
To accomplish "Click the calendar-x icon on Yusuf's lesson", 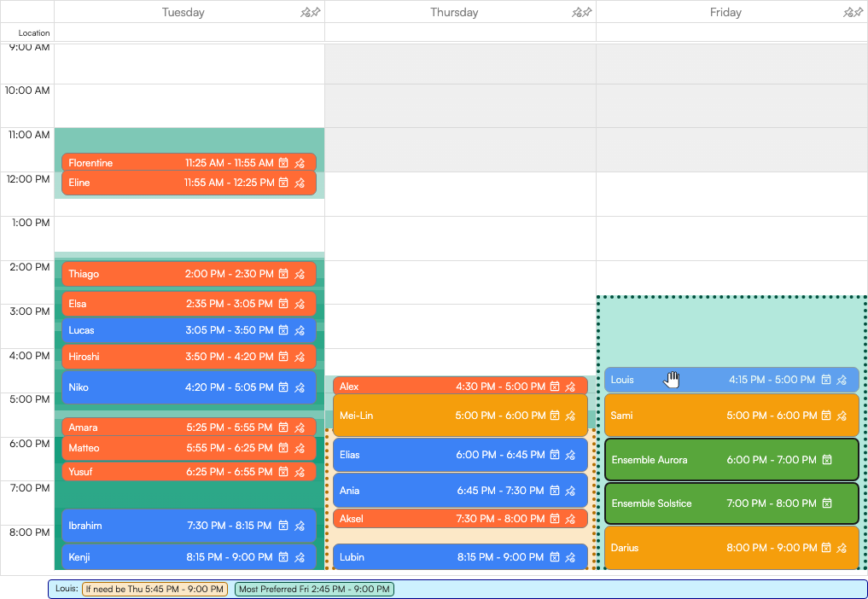I will tap(283, 472).
